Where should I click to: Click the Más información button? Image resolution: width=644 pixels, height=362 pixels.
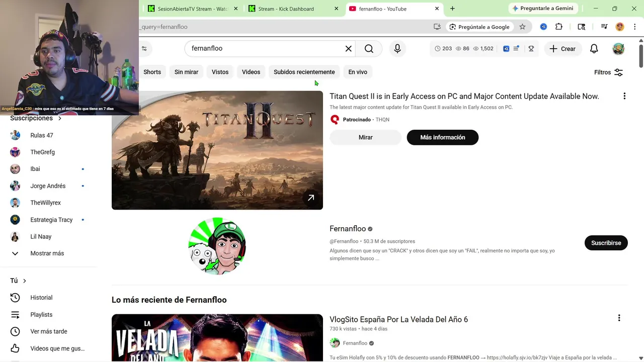tap(443, 137)
